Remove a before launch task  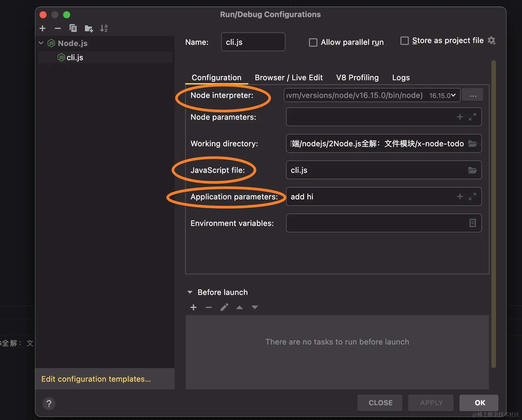click(209, 307)
